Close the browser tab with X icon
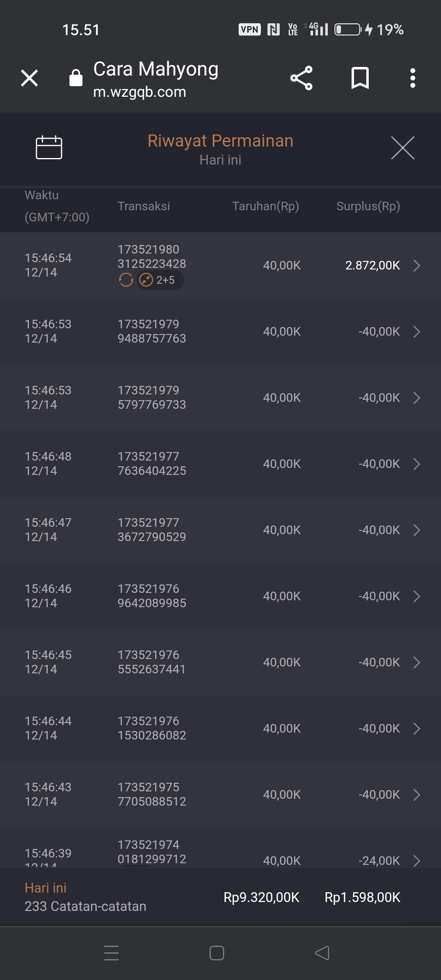Screen dimensions: 441x980 tap(29, 78)
